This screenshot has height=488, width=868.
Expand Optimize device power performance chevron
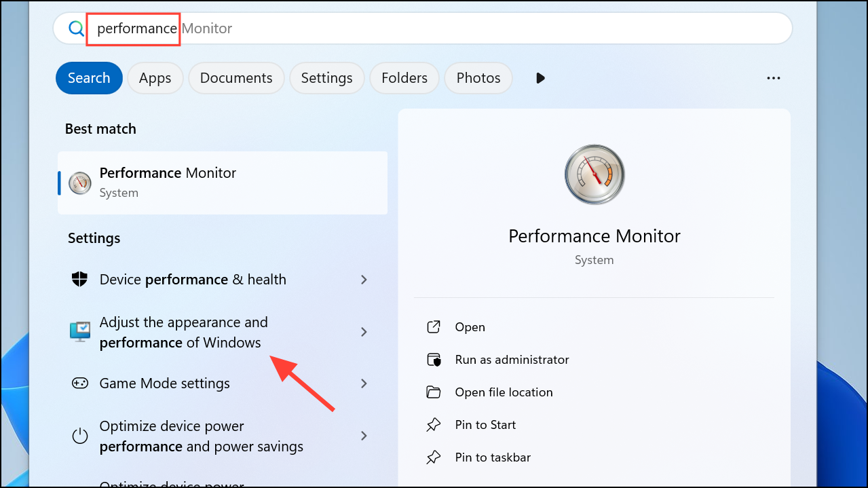364,436
